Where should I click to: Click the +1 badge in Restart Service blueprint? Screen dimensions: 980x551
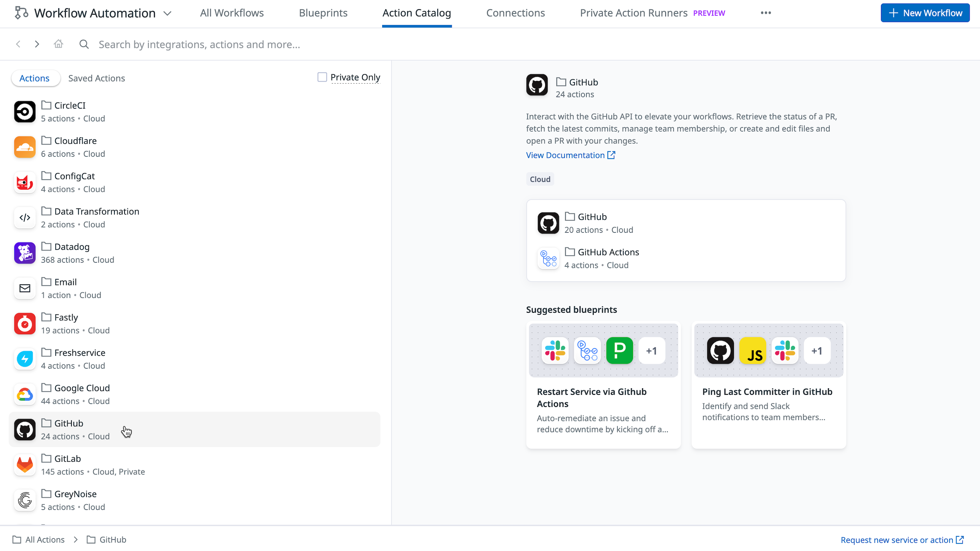coord(652,351)
